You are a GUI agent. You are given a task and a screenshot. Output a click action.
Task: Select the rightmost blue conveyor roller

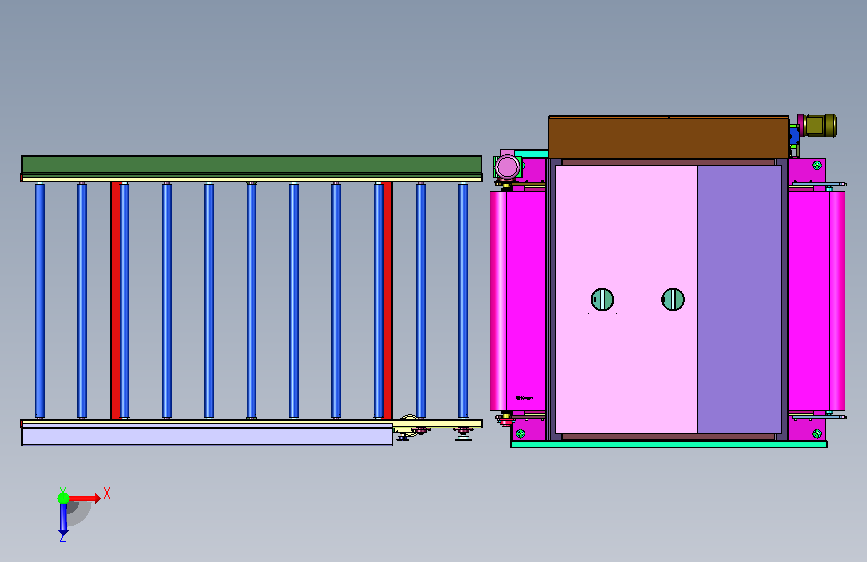(463, 301)
